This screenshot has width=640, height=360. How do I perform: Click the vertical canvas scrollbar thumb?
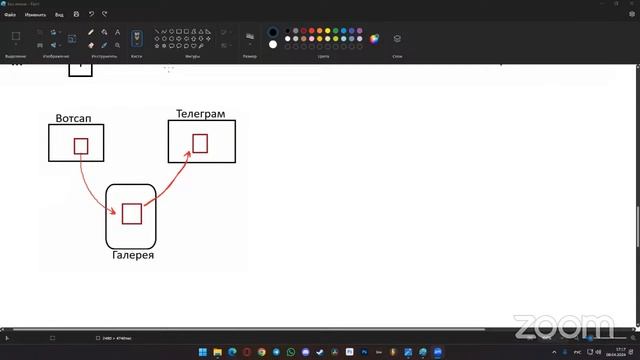coord(638,227)
